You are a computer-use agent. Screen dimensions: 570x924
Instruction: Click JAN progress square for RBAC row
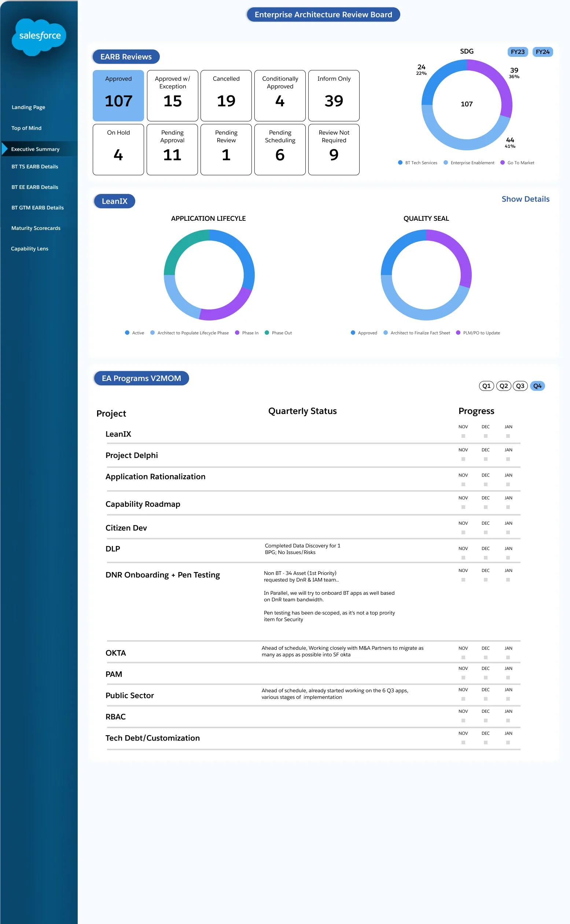508,720
